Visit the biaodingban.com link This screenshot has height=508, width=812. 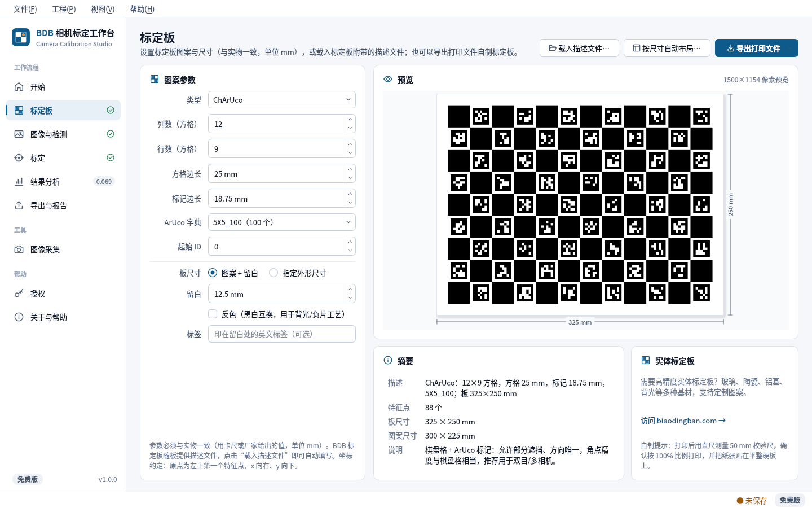683,421
